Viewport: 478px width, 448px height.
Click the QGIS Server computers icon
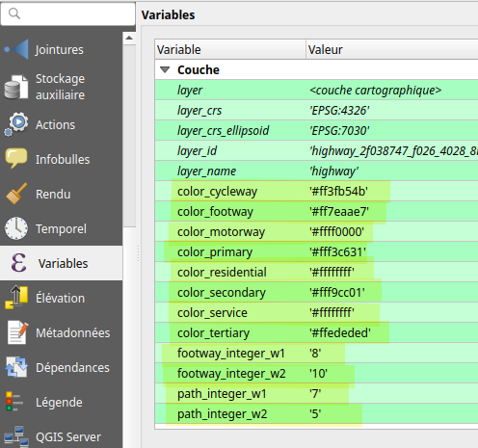pyautogui.click(x=16, y=436)
